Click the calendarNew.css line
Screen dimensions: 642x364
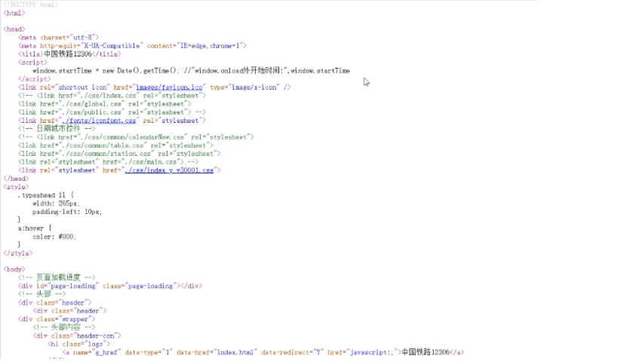[x=136, y=137]
